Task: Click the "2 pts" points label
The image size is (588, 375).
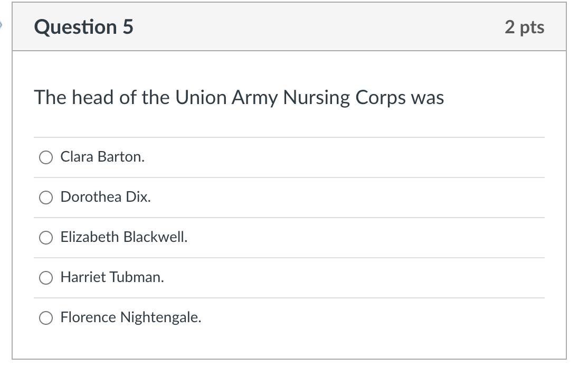Action: pyautogui.click(x=524, y=27)
